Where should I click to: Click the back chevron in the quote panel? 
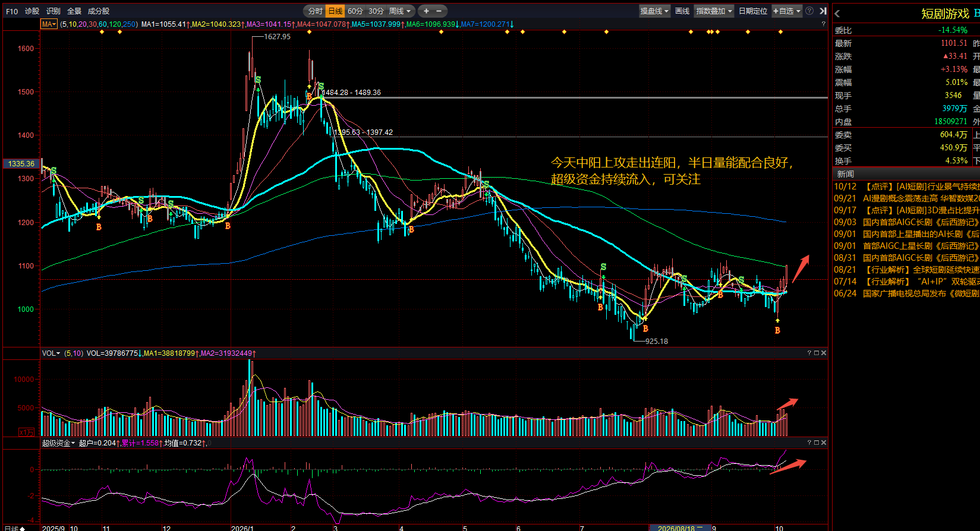(x=837, y=14)
